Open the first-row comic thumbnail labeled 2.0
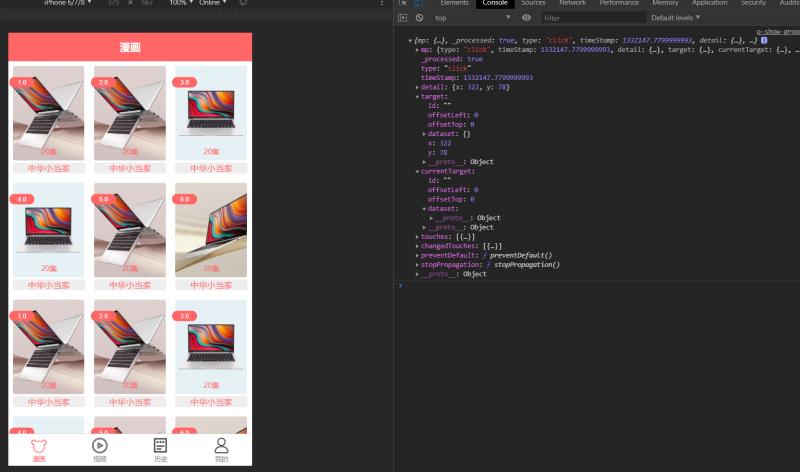Screen dimensions: 800x472 click(130, 113)
